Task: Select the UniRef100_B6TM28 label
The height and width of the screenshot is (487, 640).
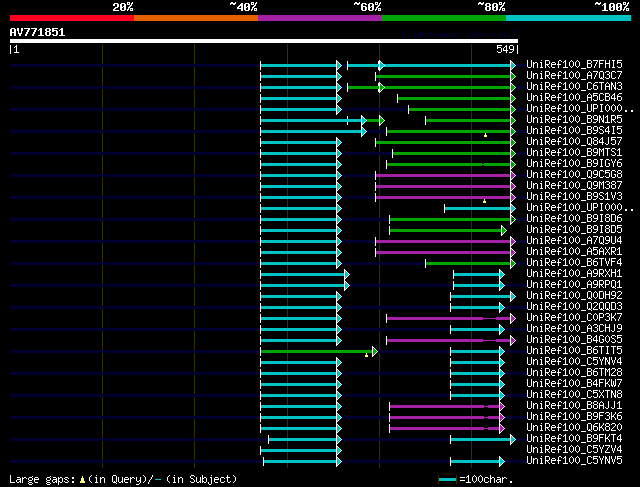Action: (x=574, y=373)
